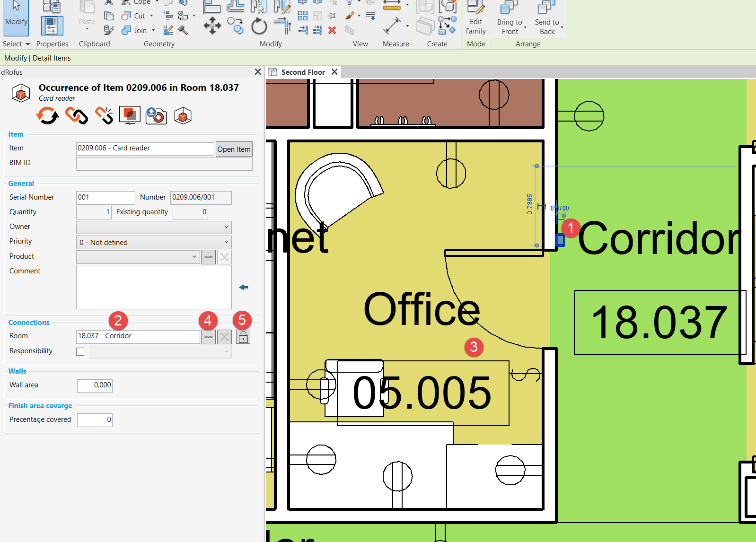Click Edit Family button in ribbon
The height and width of the screenshot is (542, 756).
coord(475,19)
